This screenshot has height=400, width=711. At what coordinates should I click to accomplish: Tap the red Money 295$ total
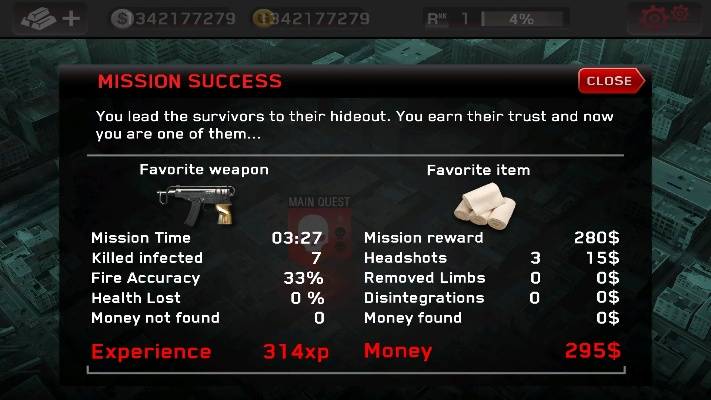(x=492, y=351)
